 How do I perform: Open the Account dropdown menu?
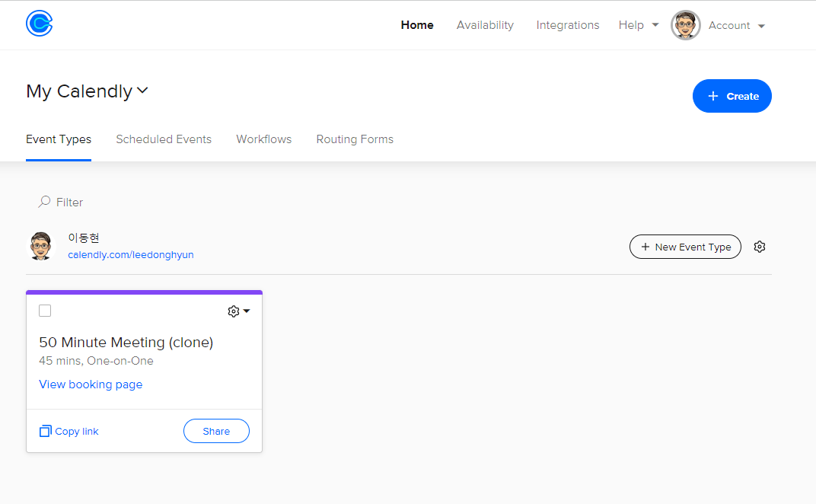click(736, 26)
